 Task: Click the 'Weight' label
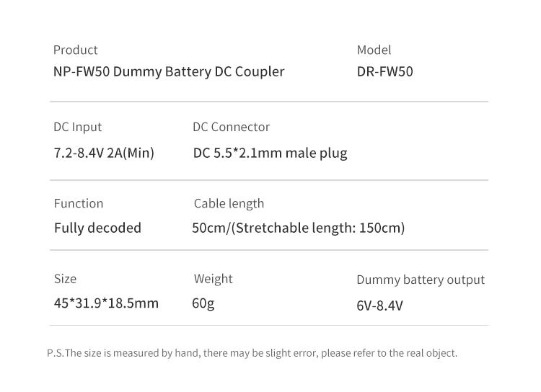coord(213,278)
